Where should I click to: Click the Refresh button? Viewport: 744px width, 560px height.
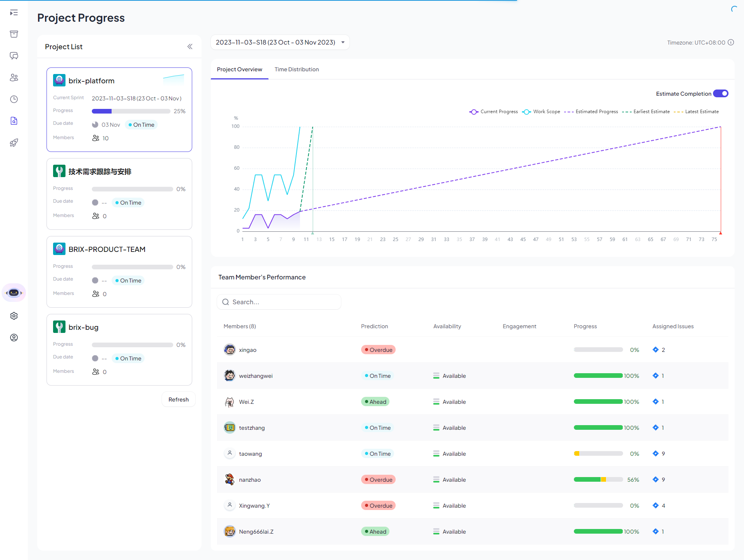point(179,400)
